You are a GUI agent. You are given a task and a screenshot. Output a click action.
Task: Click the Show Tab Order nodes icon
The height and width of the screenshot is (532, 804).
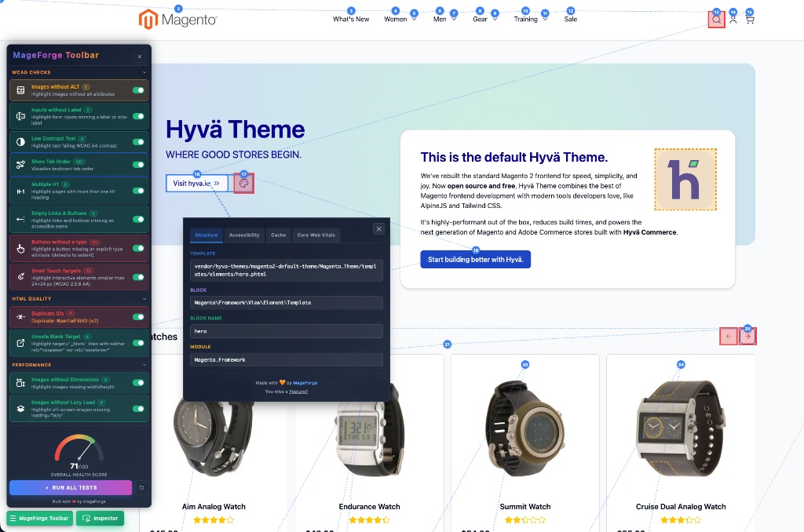[x=20, y=165]
